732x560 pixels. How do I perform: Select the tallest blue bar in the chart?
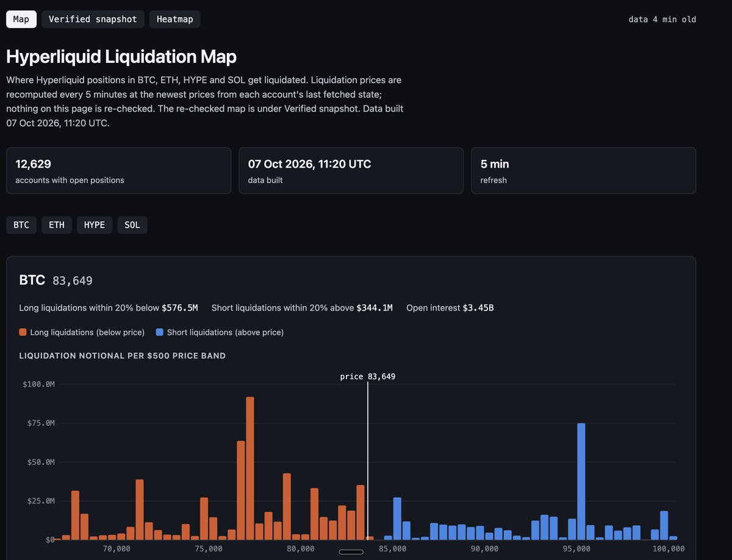pyautogui.click(x=581, y=482)
